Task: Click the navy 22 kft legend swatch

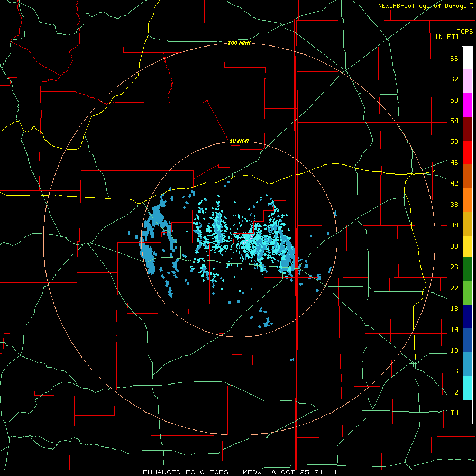Action: [x=467, y=317]
